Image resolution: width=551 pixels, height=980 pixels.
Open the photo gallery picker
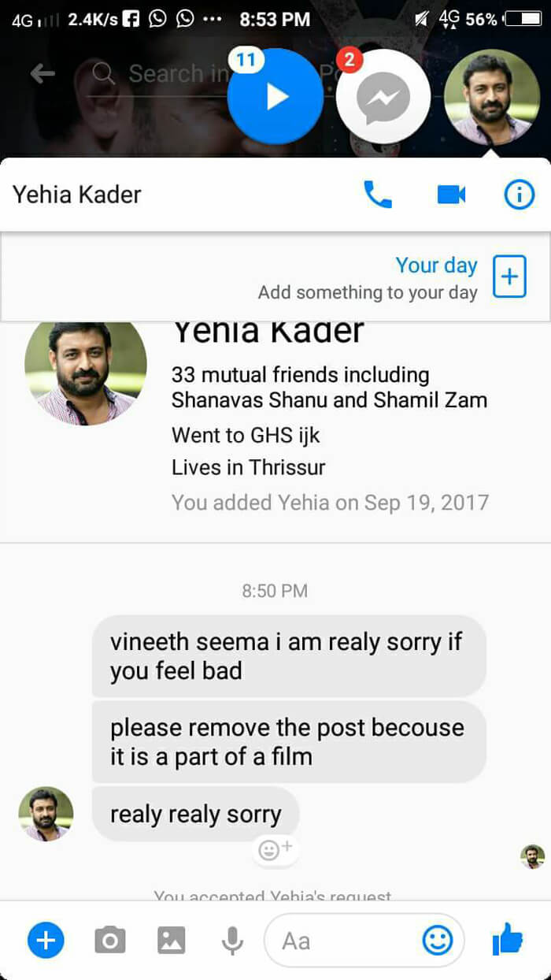point(171,940)
